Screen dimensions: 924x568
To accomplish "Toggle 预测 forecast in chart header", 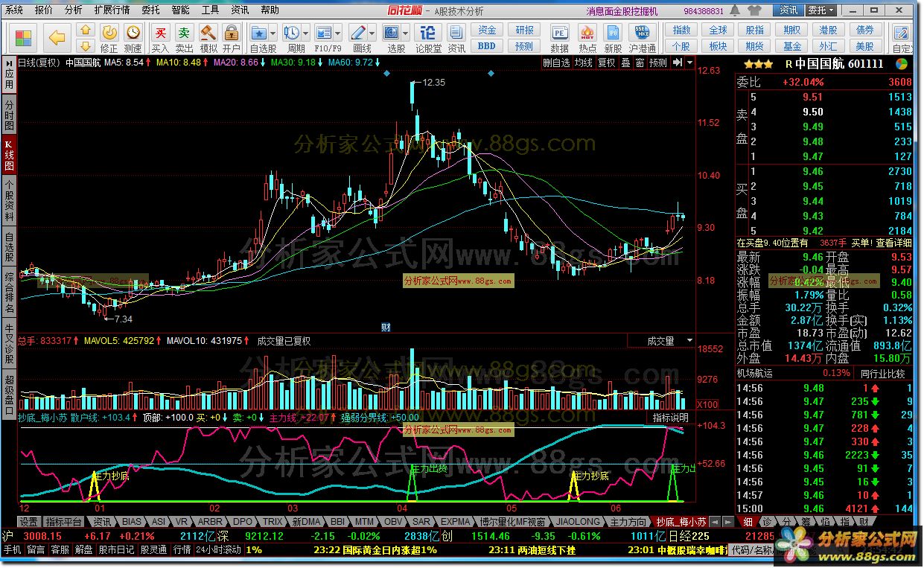I will (657, 63).
